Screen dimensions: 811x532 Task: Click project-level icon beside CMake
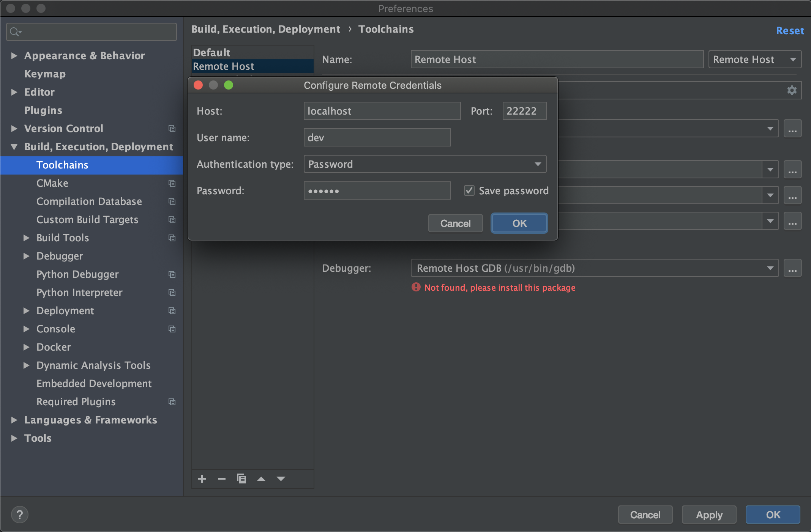(172, 183)
